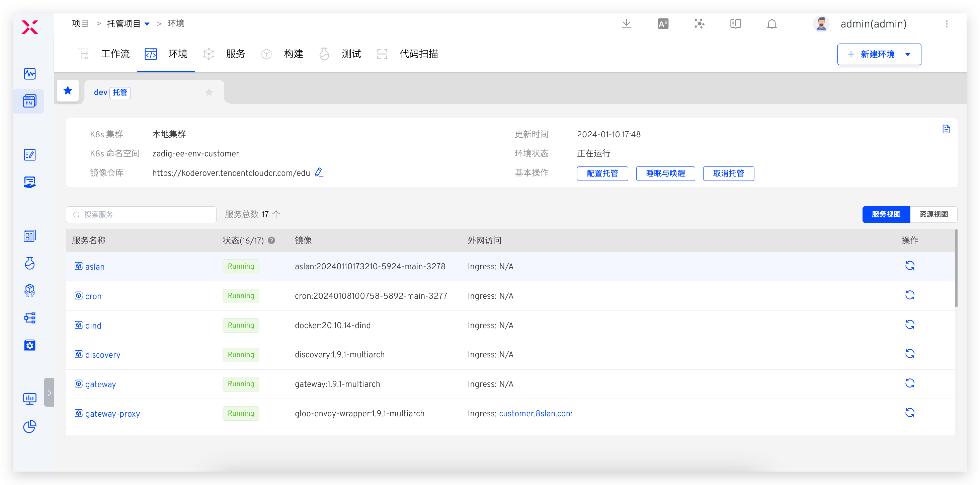Open the test lab flask icon in sidebar

click(29, 264)
